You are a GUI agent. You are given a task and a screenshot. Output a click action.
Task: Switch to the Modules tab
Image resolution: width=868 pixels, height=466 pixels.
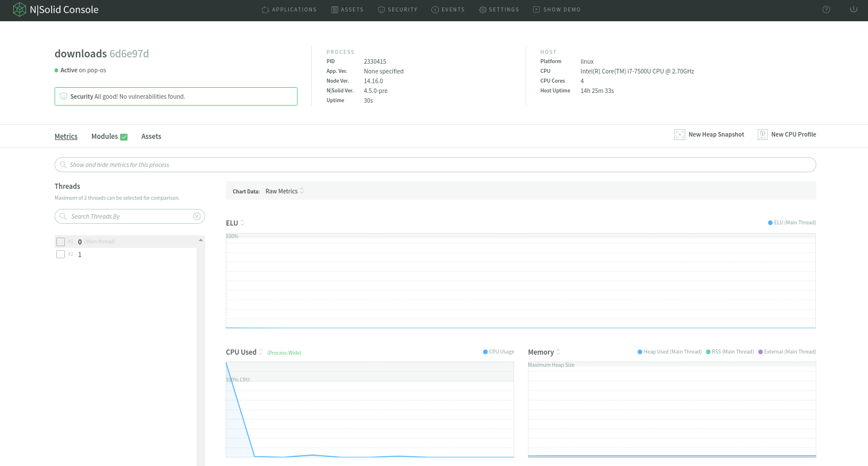click(105, 137)
